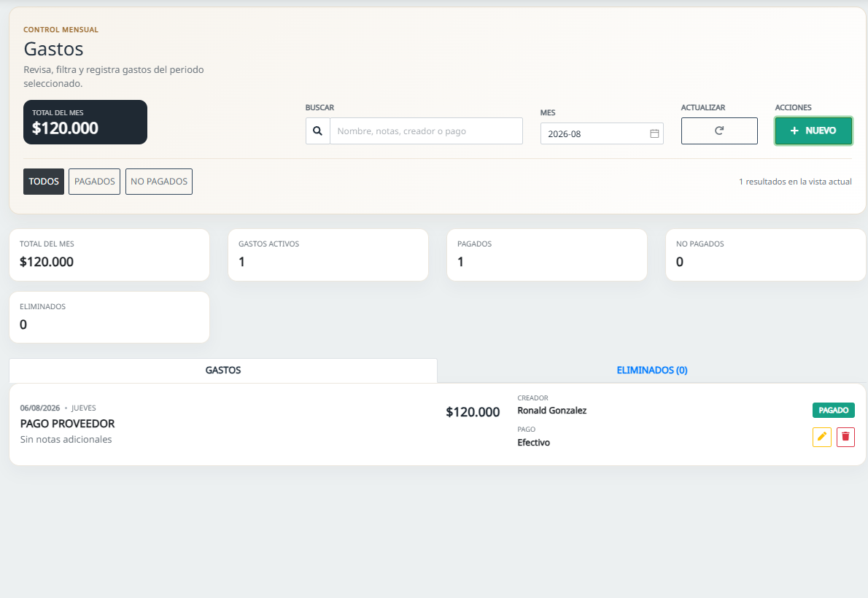868x598 pixels.
Task: Click the Gastos page heading
Action: tap(54, 50)
